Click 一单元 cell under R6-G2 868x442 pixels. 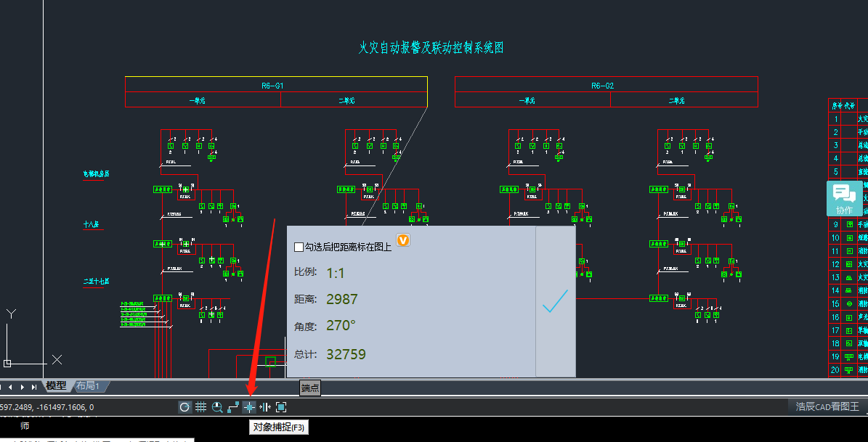coord(532,99)
